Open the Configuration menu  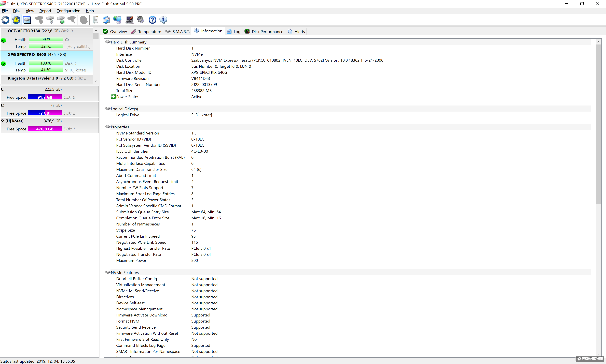68,11
